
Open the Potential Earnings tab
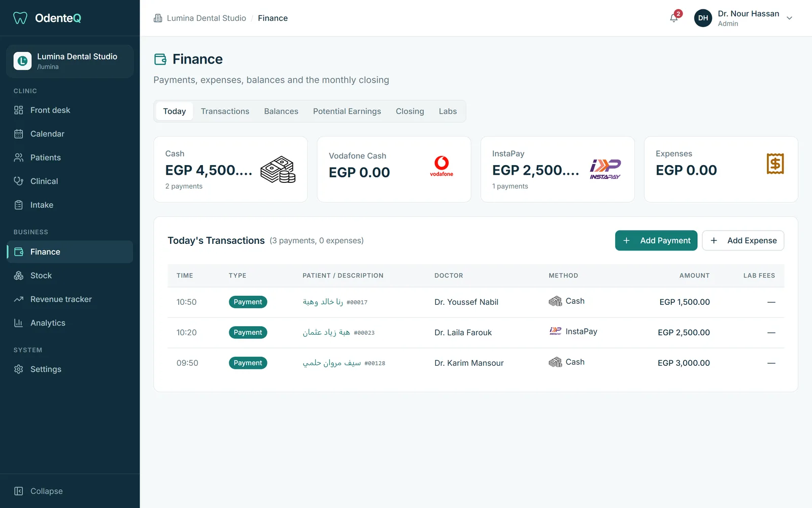(x=347, y=111)
